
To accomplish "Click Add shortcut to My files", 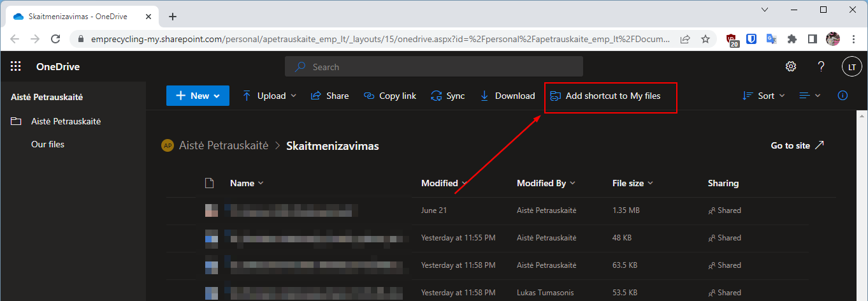I will (x=605, y=96).
